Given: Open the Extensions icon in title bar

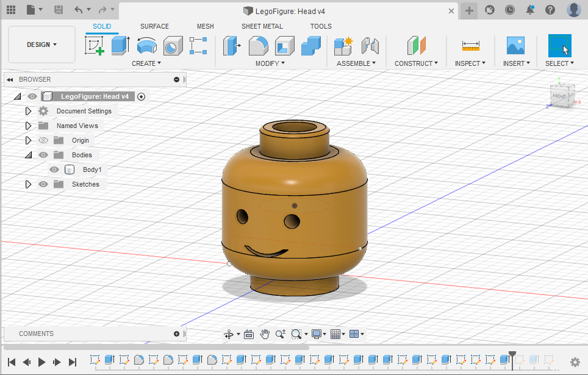Looking at the screenshot, I should click(489, 10).
